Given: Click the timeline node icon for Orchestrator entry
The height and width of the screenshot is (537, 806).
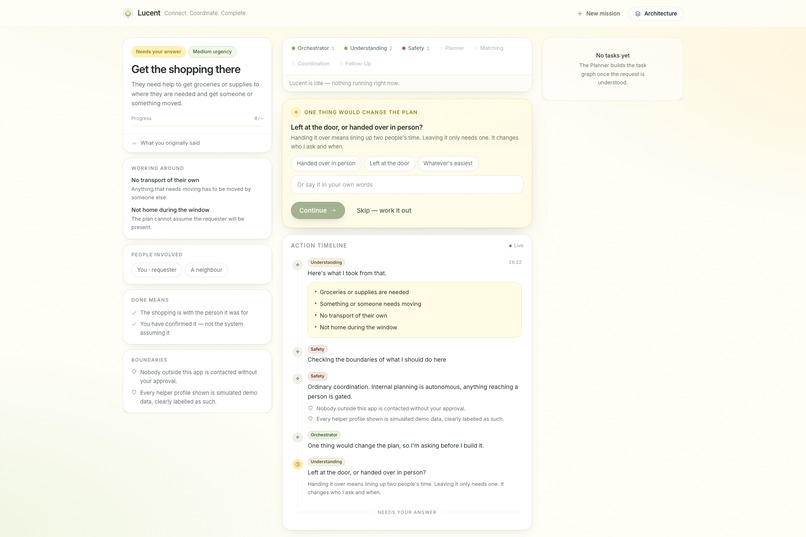Looking at the screenshot, I should click(297, 437).
